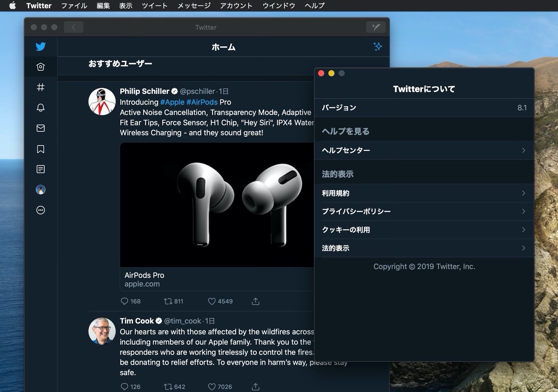Viewport: 558px width, 392px height.
Task: Open the 利用規約 row chevron
Action: 524,193
